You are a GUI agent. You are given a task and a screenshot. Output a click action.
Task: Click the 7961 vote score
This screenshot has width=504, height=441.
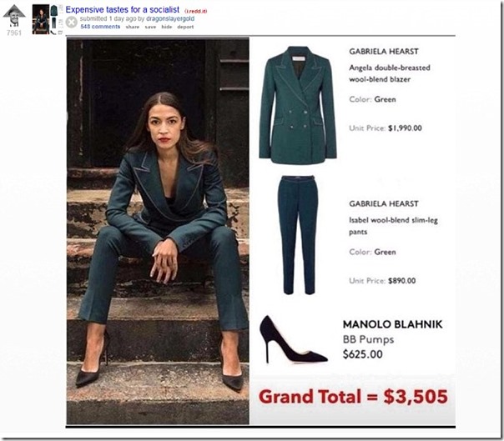[14, 33]
